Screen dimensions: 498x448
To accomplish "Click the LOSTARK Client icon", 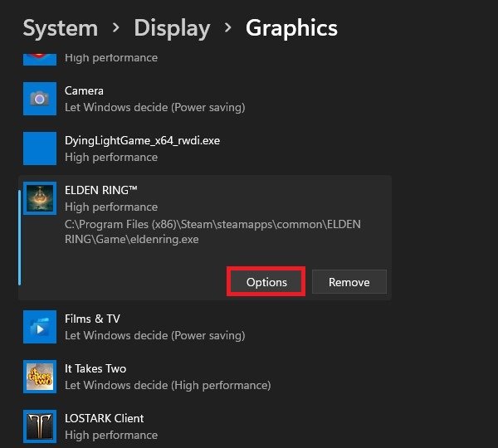I will click(x=39, y=426).
